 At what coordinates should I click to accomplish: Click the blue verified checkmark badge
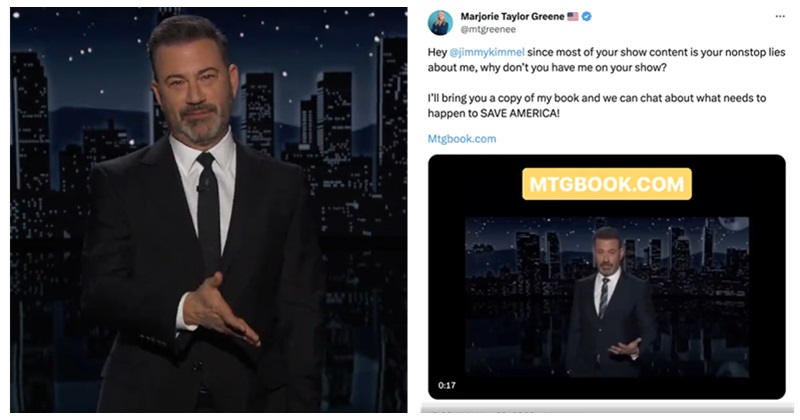(587, 16)
